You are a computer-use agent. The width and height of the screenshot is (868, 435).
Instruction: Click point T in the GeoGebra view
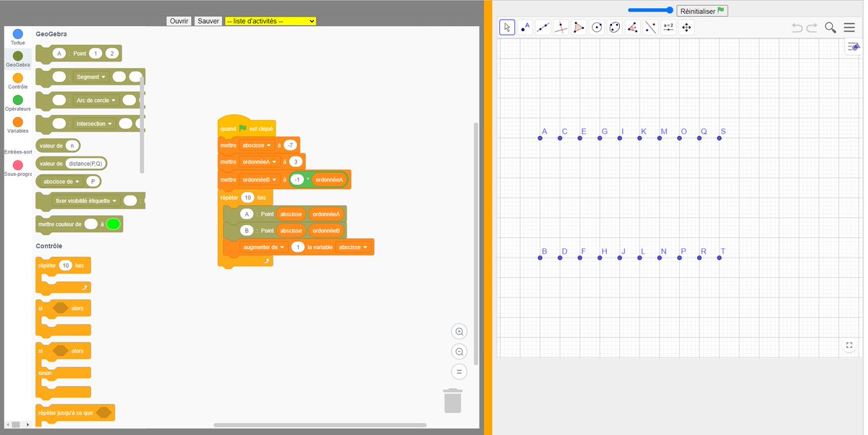[720, 258]
